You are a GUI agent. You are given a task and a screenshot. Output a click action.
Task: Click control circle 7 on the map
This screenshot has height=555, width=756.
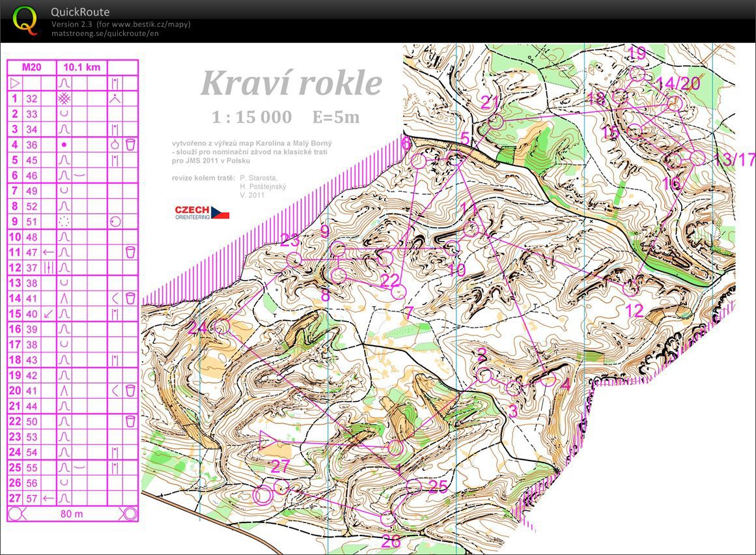[399, 292]
